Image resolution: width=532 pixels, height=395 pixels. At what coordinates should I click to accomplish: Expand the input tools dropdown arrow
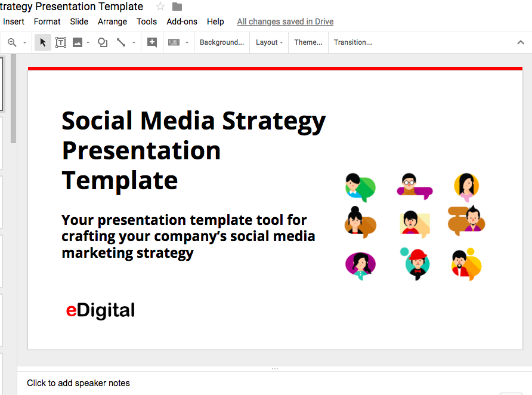[x=187, y=43]
